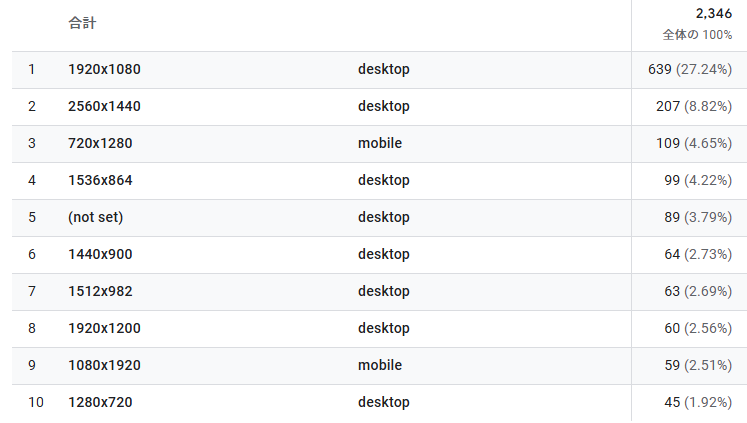Click the total users value 2,346
Viewport: 747px width, 423px height.
(714, 14)
